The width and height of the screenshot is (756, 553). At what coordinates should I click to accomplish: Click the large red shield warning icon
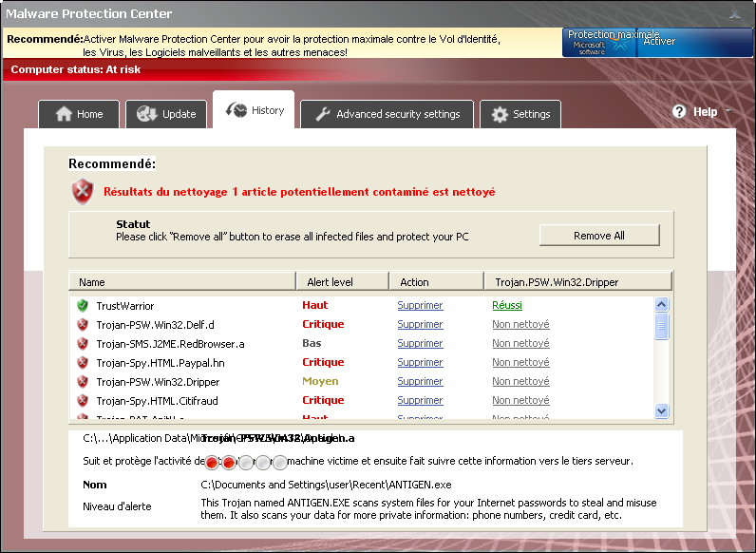(x=83, y=192)
